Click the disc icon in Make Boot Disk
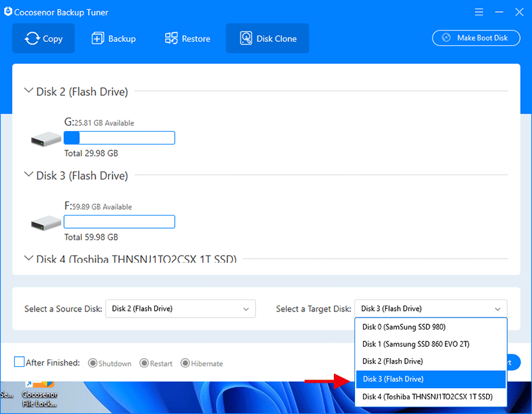Image resolution: width=532 pixels, height=414 pixels. (446, 38)
